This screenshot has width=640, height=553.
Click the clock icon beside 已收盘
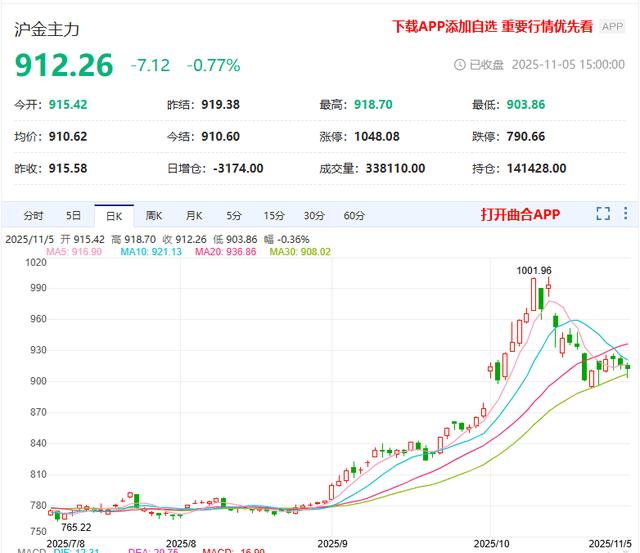coord(460,64)
